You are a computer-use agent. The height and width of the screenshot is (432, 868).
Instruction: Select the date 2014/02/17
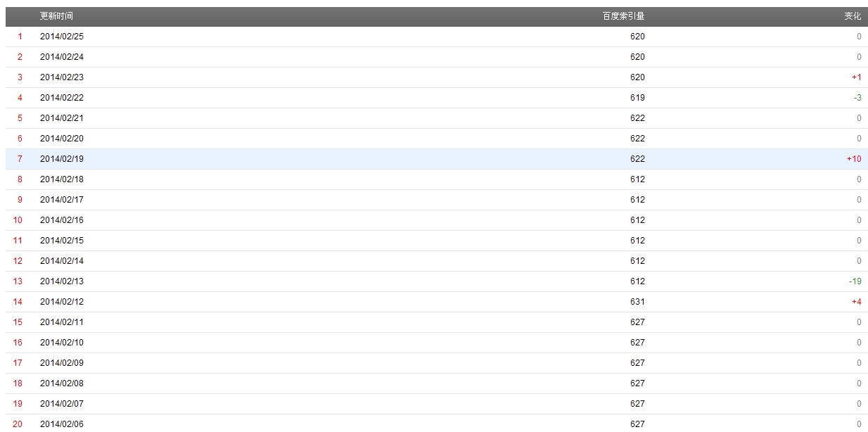(x=62, y=200)
